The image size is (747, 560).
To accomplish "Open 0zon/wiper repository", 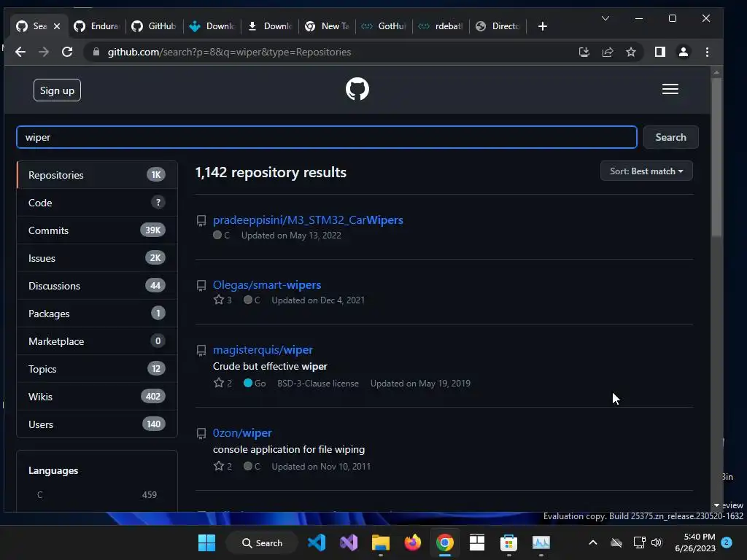I will coord(242,433).
